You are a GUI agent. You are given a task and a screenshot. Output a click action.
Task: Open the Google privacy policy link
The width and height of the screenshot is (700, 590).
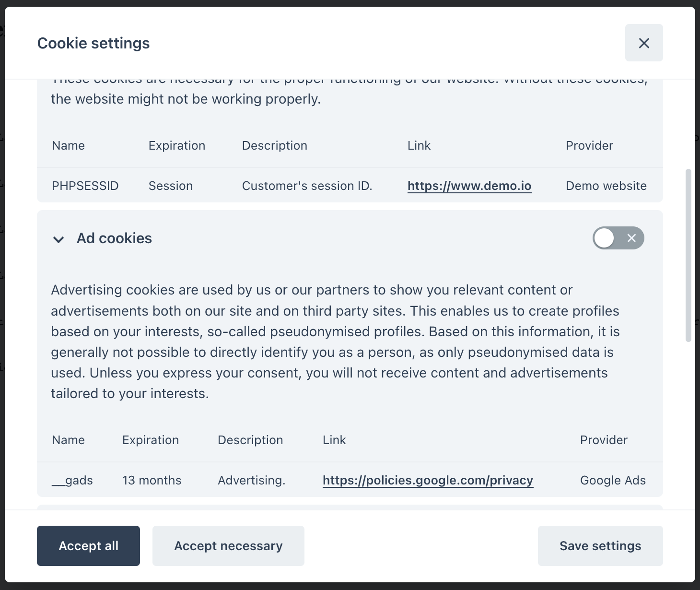pos(428,480)
